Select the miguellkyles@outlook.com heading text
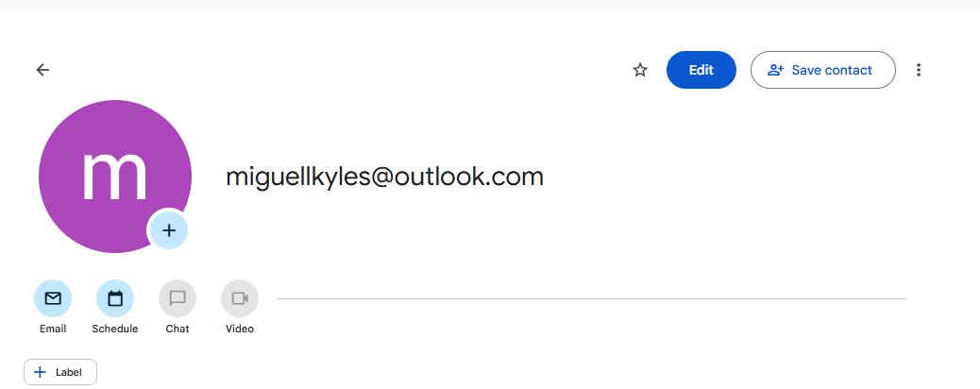The height and width of the screenshot is (389, 980). [384, 177]
